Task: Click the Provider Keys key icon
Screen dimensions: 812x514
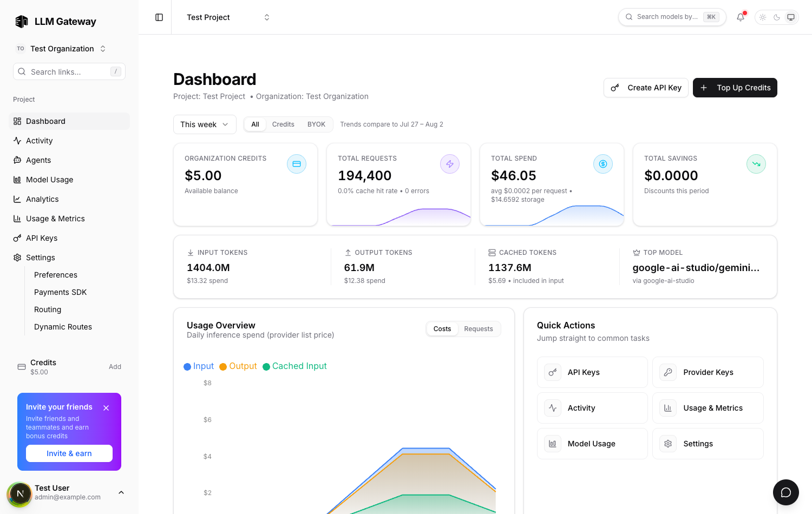Action: tap(668, 372)
